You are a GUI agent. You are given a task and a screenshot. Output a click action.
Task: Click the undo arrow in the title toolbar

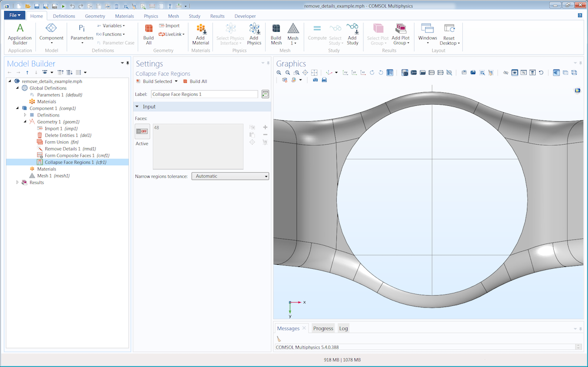point(72,6)
